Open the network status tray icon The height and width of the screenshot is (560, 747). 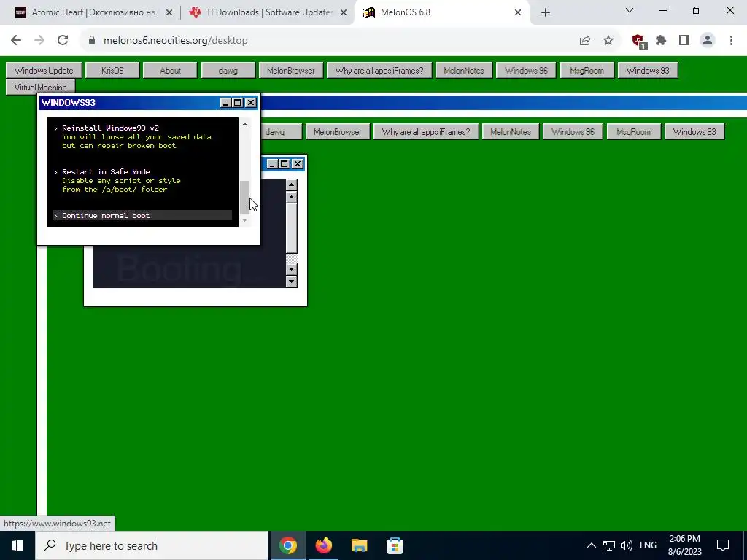coord(609,545)
